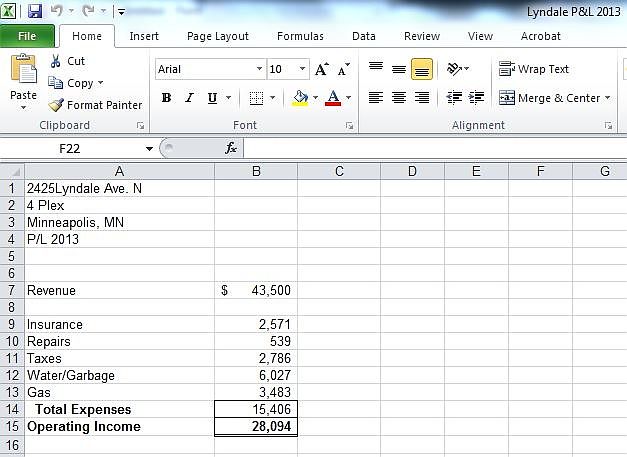Apply borders with the Borders icon

point(256,98)
